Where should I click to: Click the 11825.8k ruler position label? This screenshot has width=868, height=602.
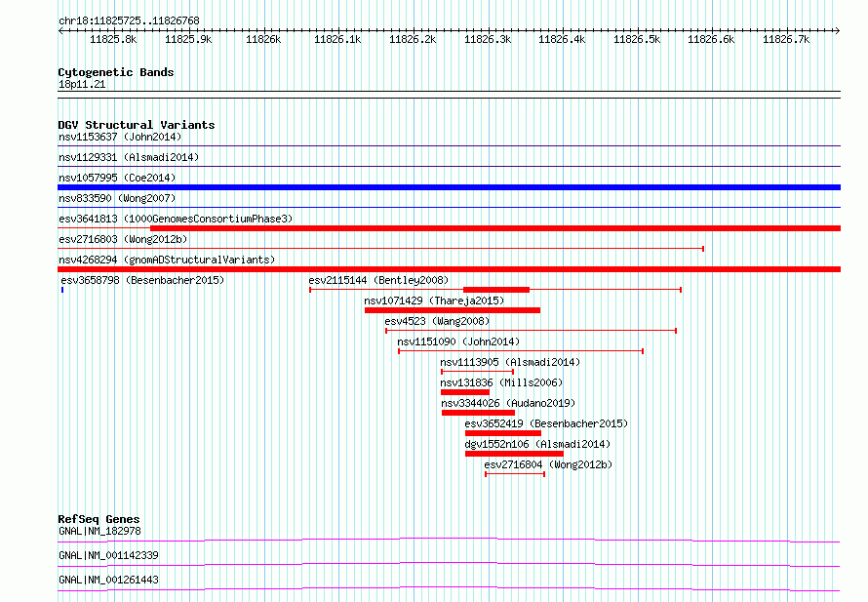click(113, 39)
